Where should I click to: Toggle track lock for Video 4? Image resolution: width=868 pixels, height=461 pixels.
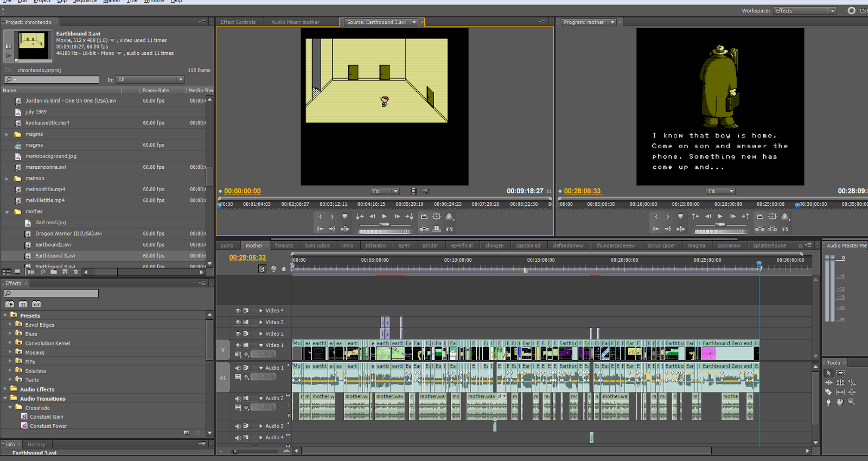pos(254,311)
